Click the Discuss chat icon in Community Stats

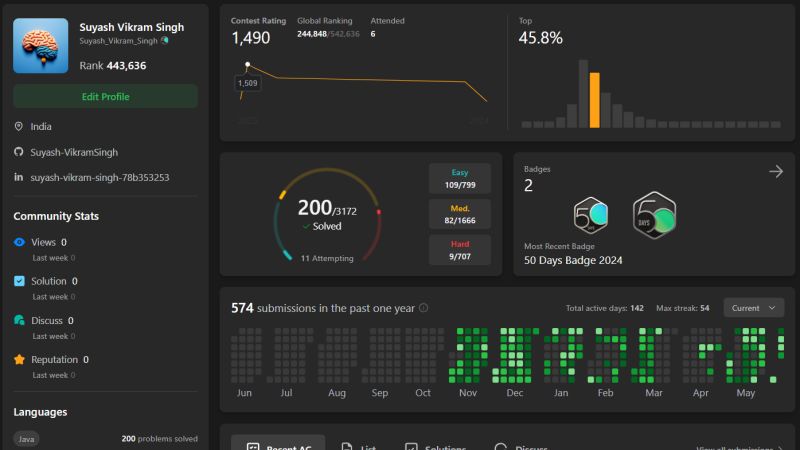click(19, 320)
